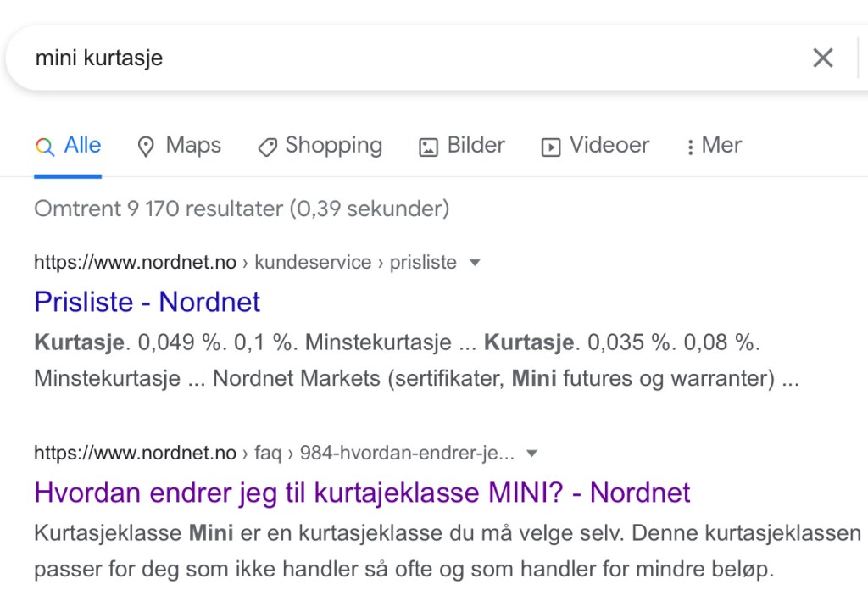
Task: Expand options arrow beside the faq result URL
Action: coord(531,454)
